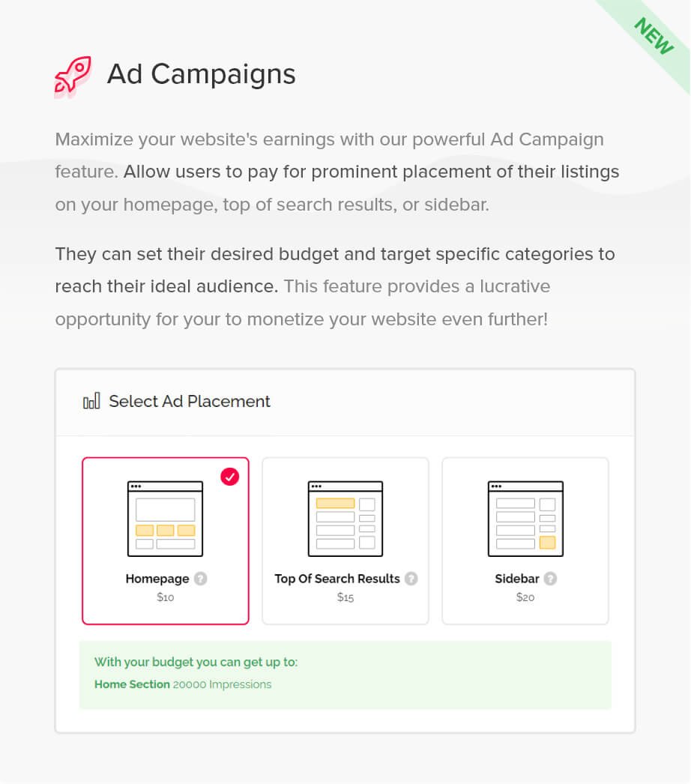This screenshot has width=691, height=784.
Task: Click the $20 Sidebar price label
Action: [x=525, y=597]
